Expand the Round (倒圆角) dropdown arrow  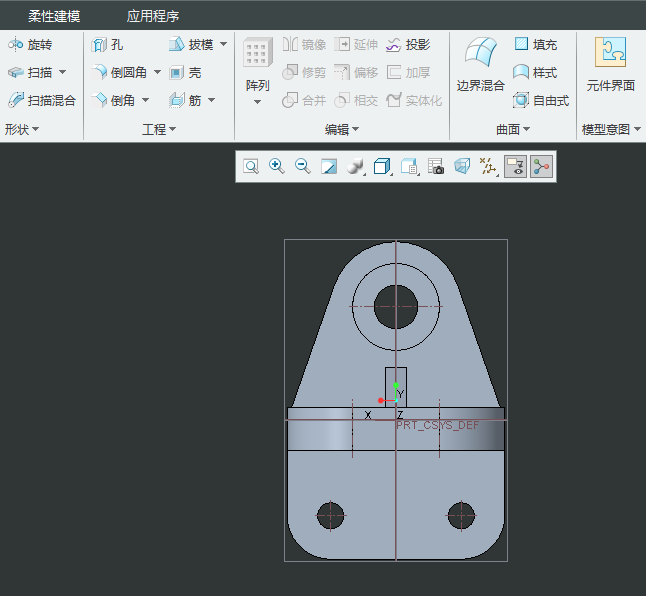[157, 73]
